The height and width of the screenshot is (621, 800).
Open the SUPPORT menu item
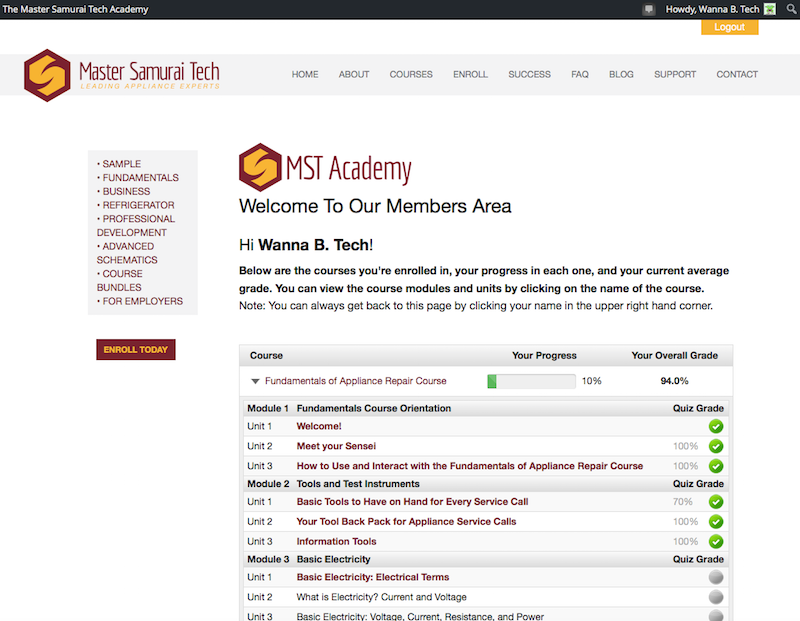[x=675, y=74]
